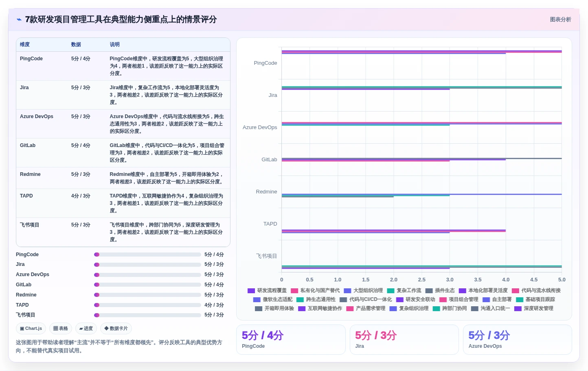
Task: Click the Redmine progress bar
Action: pyautogui.click(x=147, y=295)
